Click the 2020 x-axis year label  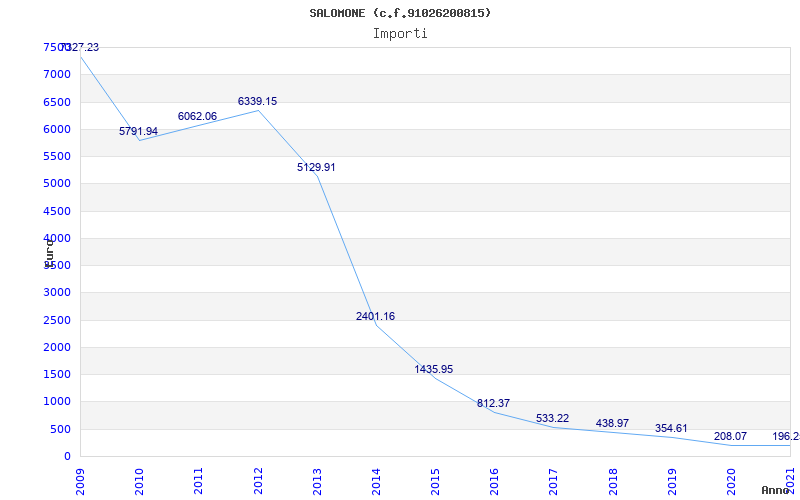[x=732, y=481]
